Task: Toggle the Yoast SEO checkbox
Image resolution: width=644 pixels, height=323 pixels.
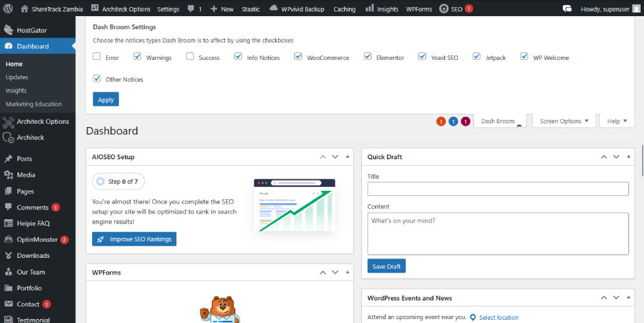Action: click(422, 56)
